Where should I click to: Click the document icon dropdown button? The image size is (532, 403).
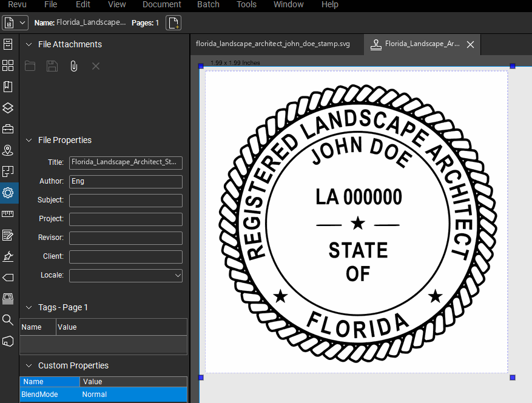click(15, 22)
